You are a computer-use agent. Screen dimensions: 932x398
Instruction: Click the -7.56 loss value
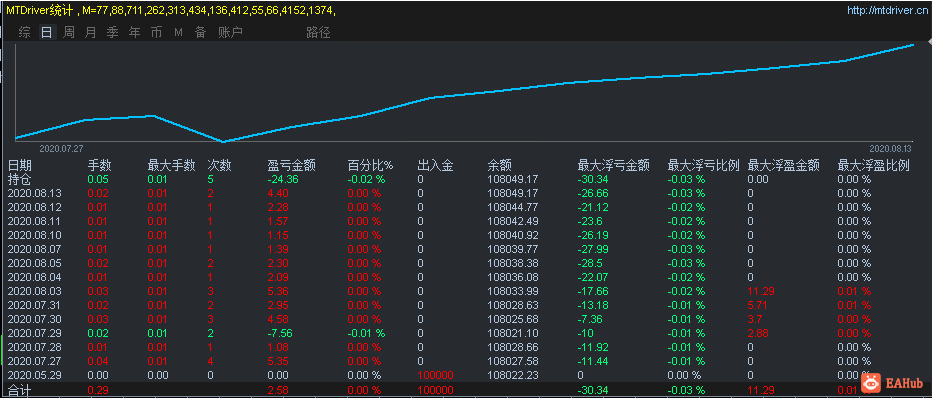pyautogui.click(x=280, y=333)
